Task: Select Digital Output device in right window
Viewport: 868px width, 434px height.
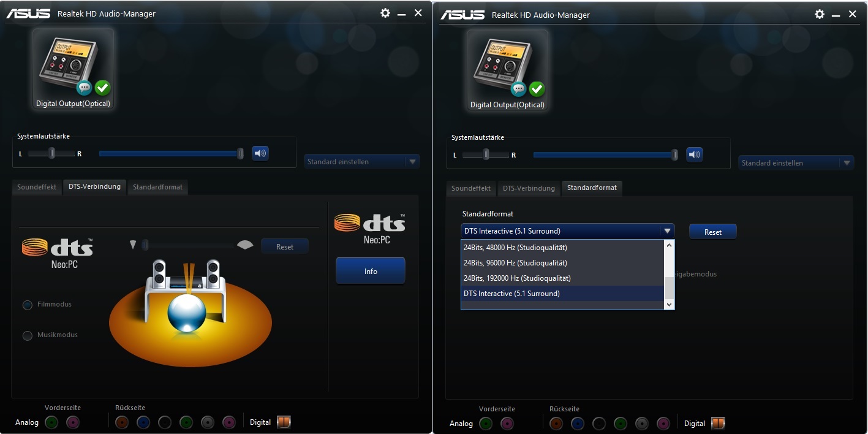Action: pyautogui.click(x=507, y=70)
